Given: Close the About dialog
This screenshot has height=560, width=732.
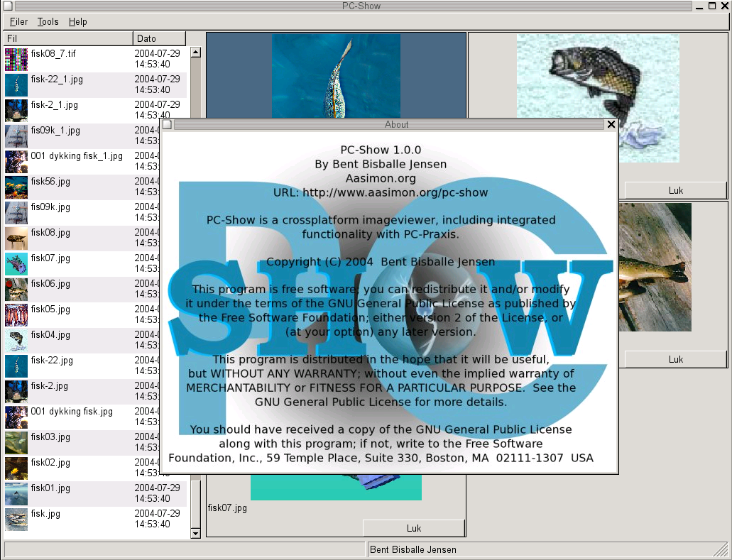Looking at the screenshot, I should [611, 124].
